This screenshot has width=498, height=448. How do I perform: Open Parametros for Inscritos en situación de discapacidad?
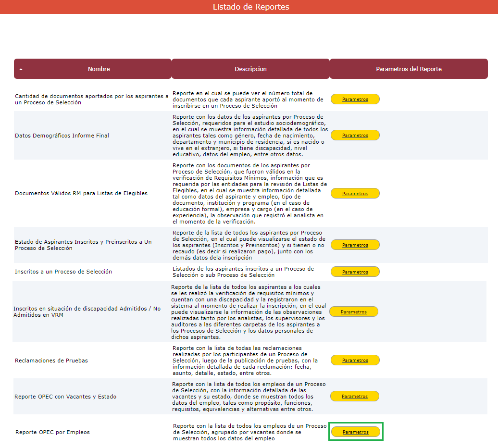pos(354,311)
